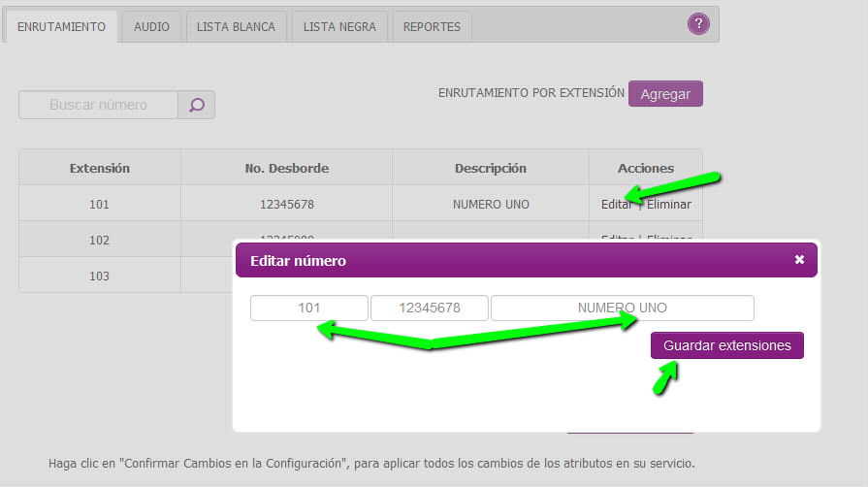868x487 pixels.
Task: Click the Editar número dialog title
Action: pos(299,261)
